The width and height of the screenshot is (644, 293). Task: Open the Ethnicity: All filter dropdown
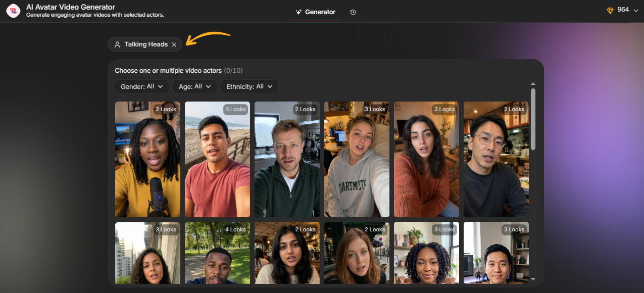[250, 87]
